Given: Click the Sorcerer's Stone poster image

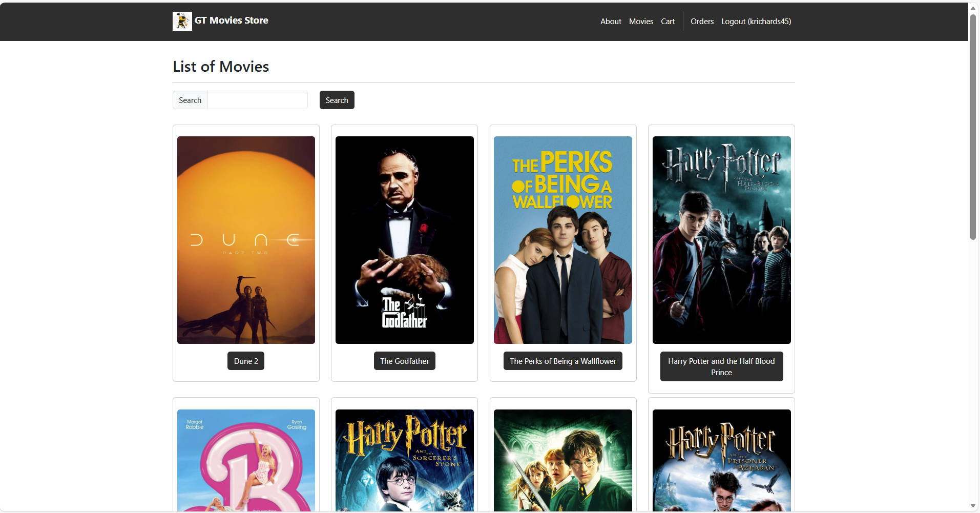Looking at the screenshot, I should (405, 460).
